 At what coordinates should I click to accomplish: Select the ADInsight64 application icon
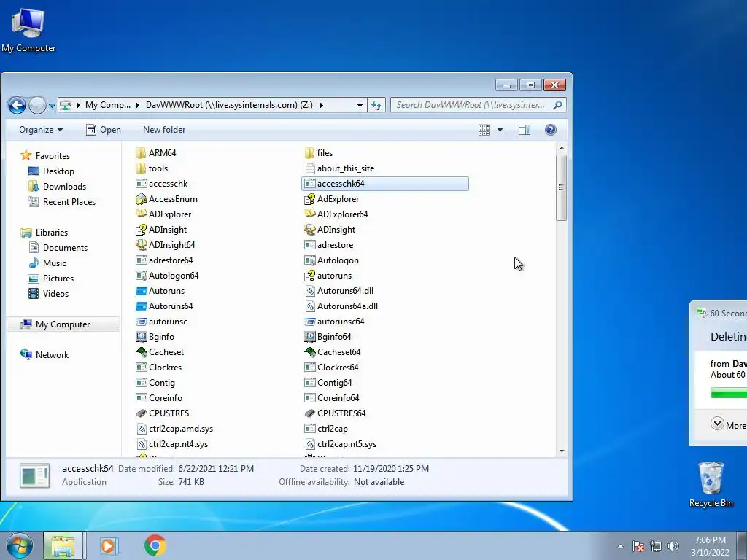pos(141,245)
